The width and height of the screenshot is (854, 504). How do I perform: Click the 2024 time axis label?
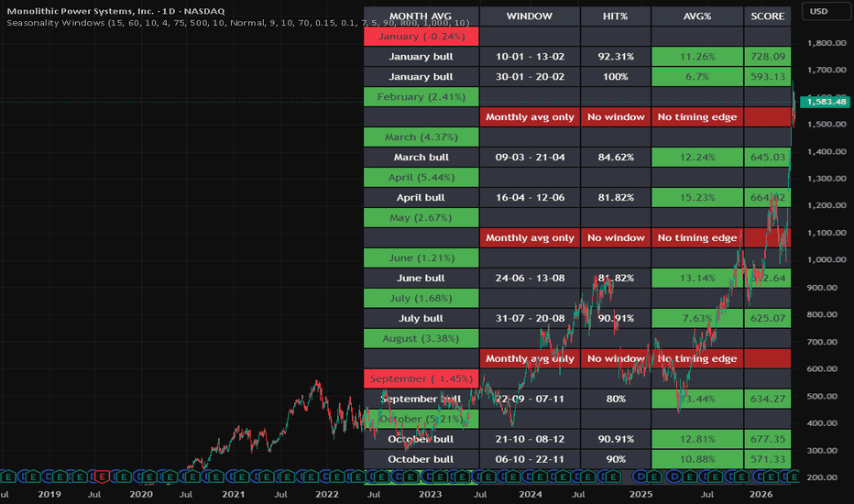pos(530,494)
